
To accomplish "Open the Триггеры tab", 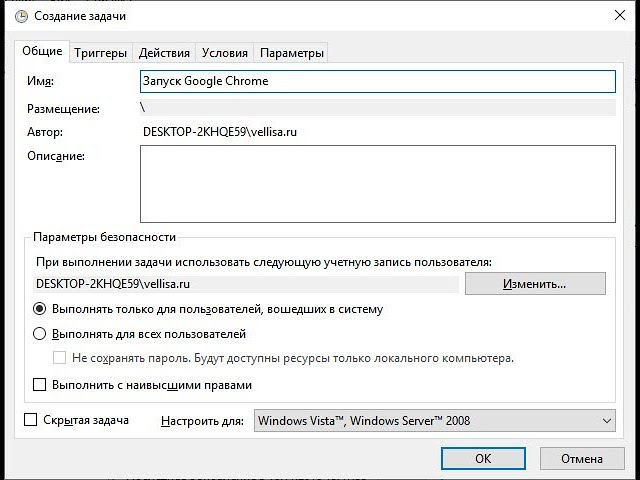I will click(x=100, y=53).
